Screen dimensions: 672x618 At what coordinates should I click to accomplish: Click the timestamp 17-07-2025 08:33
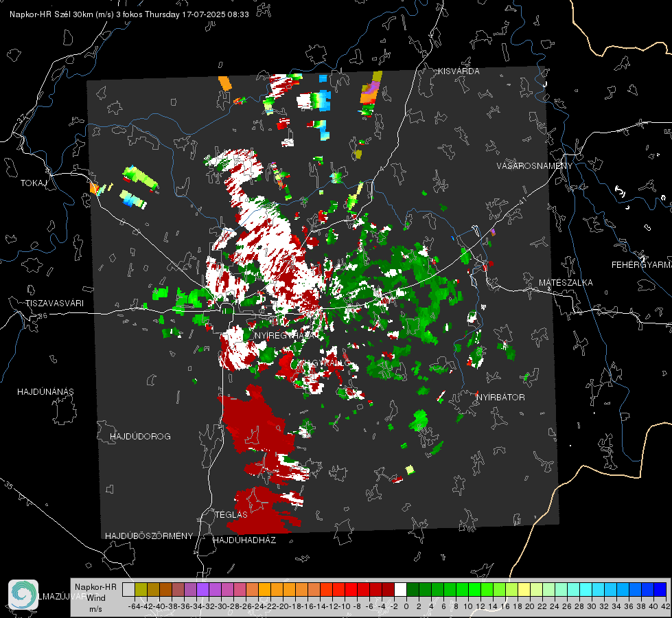[216, 14]
